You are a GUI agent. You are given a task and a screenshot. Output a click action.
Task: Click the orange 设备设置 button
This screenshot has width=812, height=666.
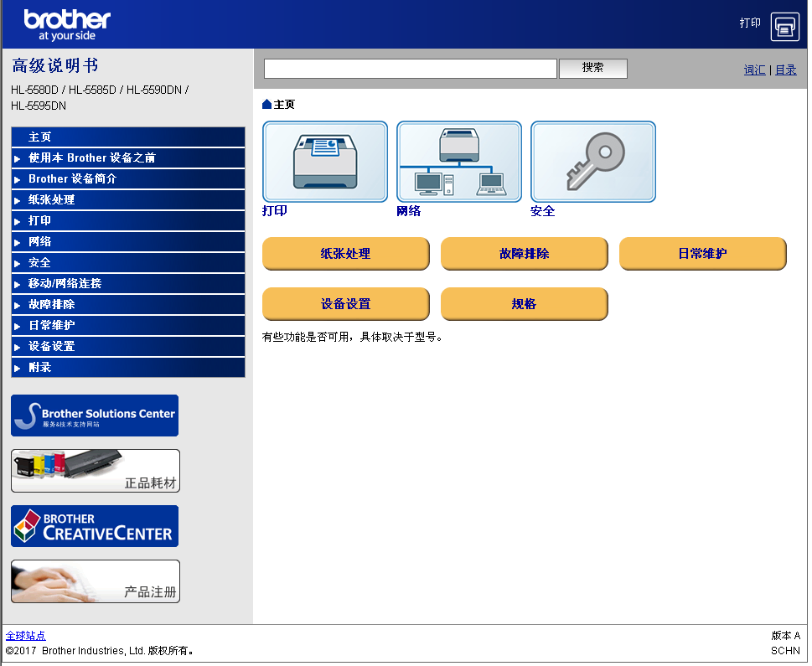tap(346, 303)
